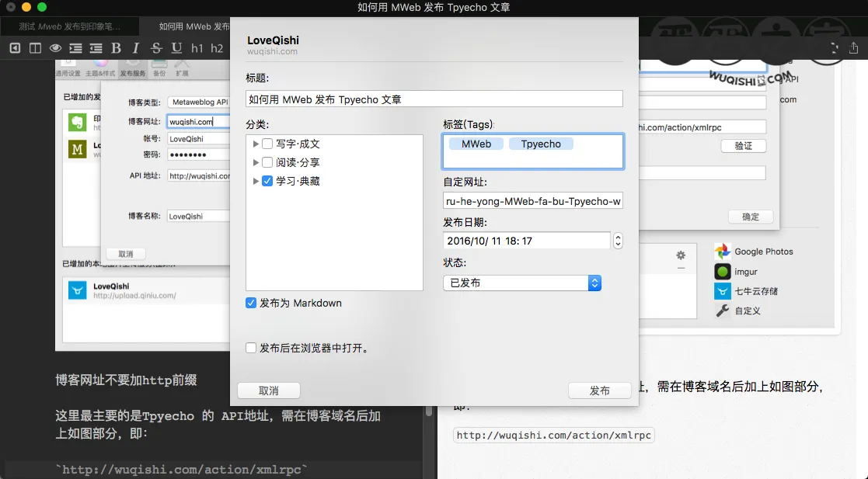
Task: Click the increase indent toolbar icon
Action: 76,48
